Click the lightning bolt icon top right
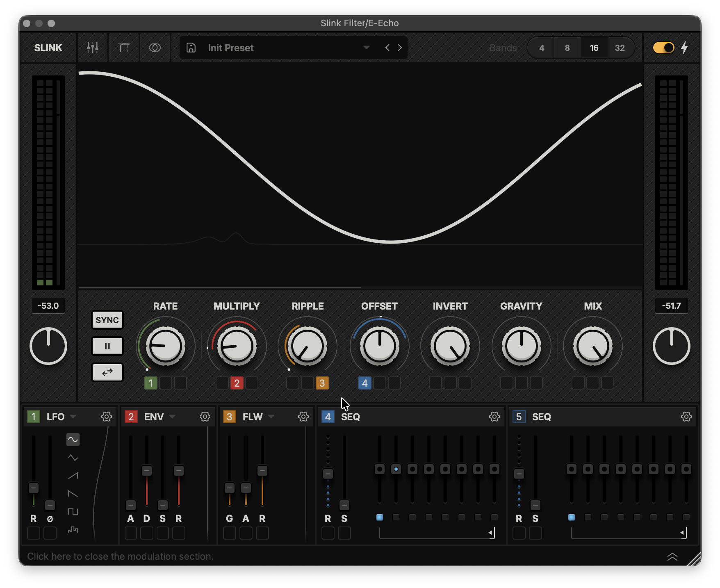This screenshot has height=588, width=720. coord(684,48)
